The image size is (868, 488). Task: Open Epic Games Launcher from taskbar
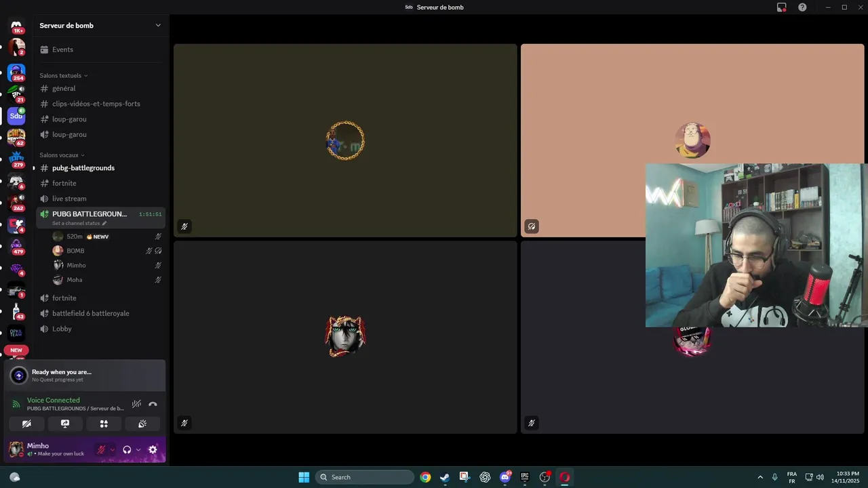click(x=525, y=477)
